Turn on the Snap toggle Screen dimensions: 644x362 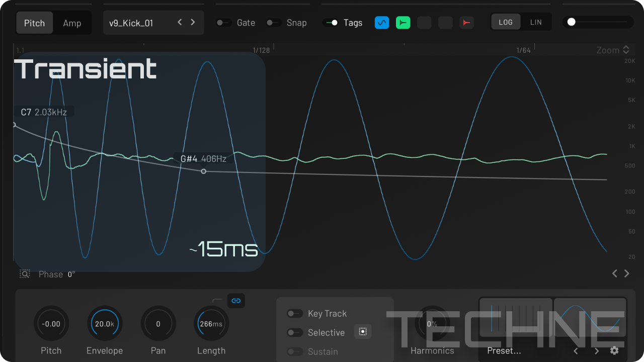274,23
